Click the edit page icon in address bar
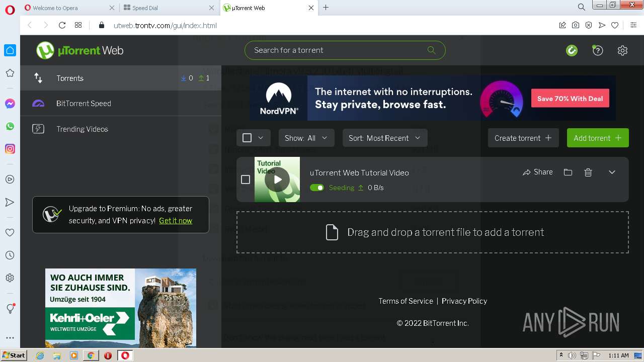The height and width of the screenshot is (362, 644). [x=562, y=25]
